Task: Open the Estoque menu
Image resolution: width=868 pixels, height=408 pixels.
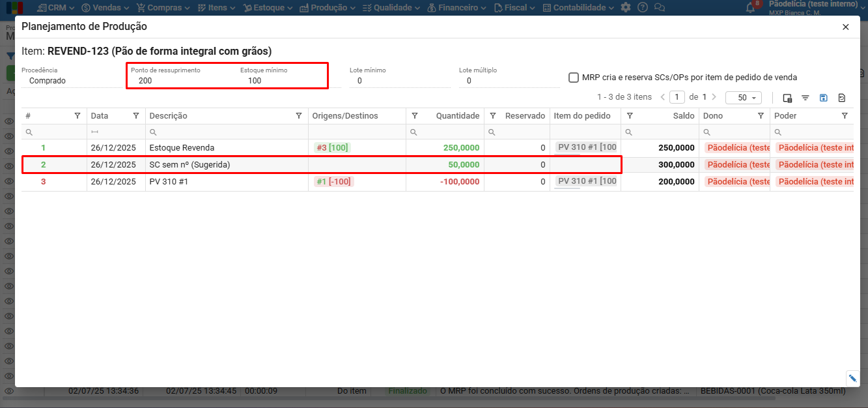Action: point(268,7)
